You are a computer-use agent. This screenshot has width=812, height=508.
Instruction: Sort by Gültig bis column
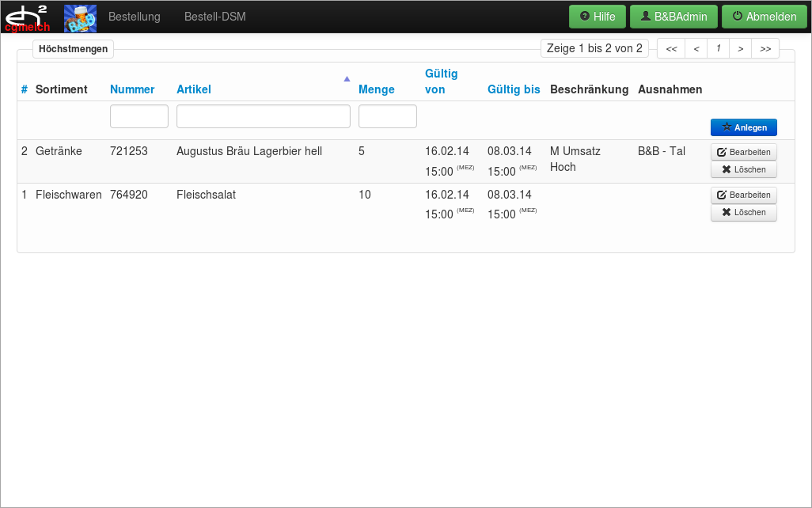[514, 89]
